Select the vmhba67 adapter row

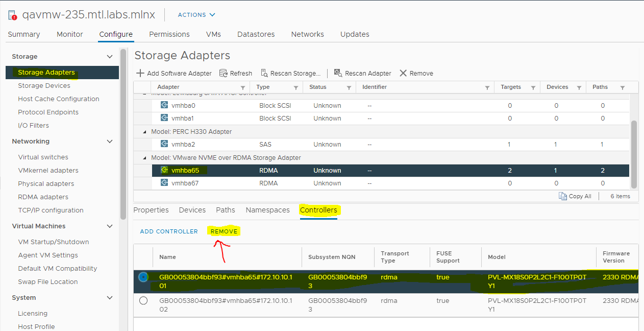click(381, 183)
